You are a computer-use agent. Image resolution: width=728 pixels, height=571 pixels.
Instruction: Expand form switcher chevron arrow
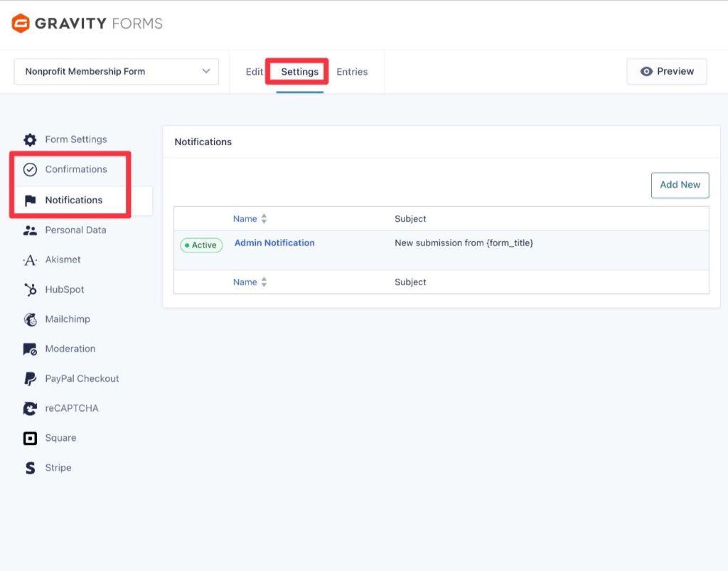(206, 71)
